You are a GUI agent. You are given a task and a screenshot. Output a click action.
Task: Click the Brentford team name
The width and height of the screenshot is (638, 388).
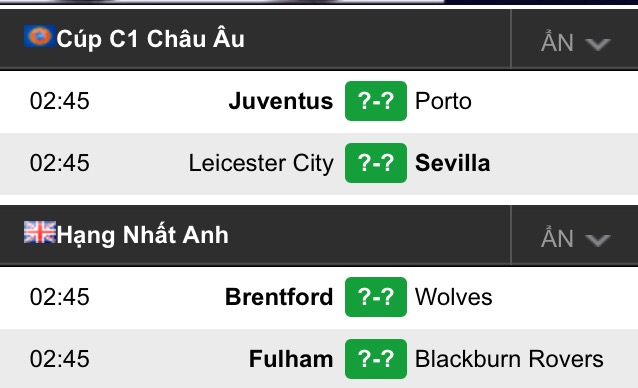(279, 297)
